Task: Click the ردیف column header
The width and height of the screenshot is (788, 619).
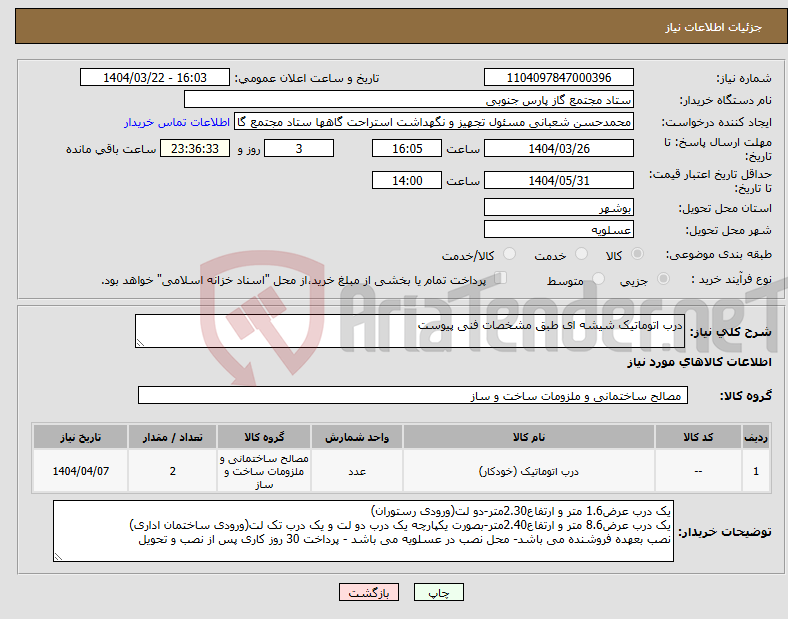Action: (756, 437)
